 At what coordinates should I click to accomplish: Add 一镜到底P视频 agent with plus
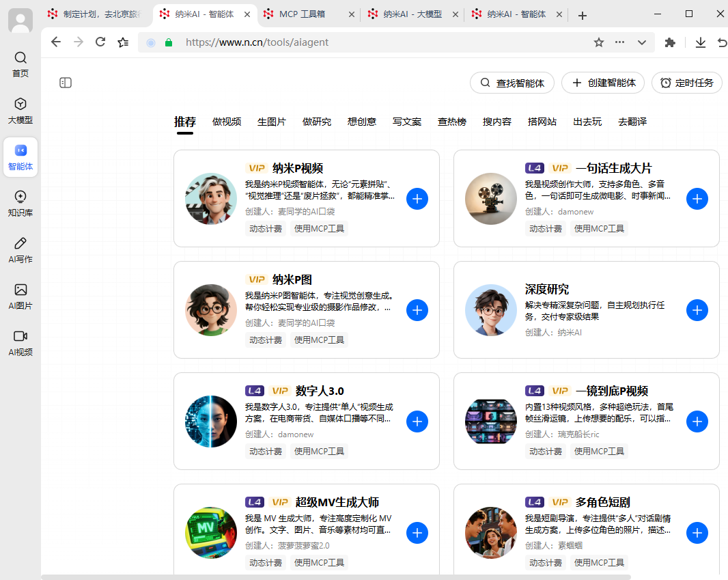tap(697, 422)
